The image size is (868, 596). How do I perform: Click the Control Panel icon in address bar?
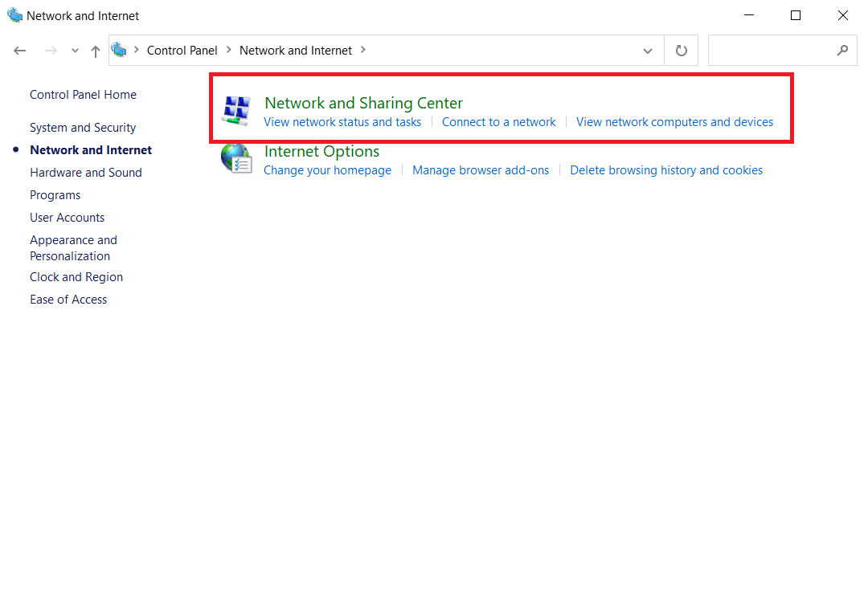click(120, 51)
